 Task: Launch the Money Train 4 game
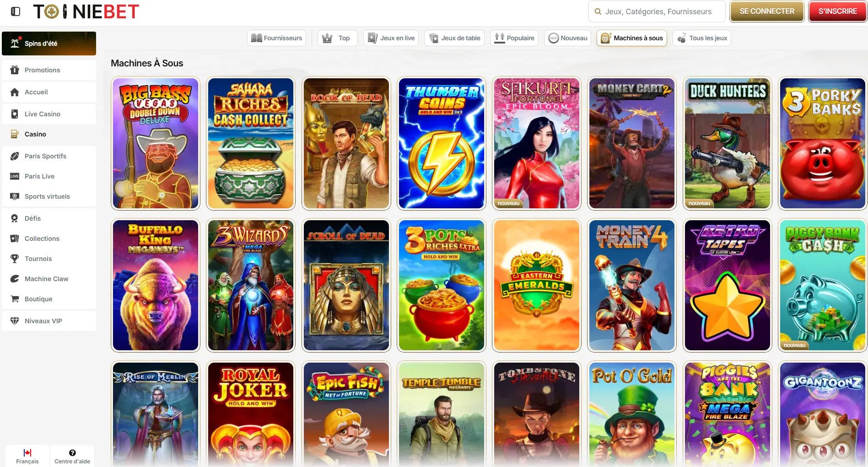[632, 285]
